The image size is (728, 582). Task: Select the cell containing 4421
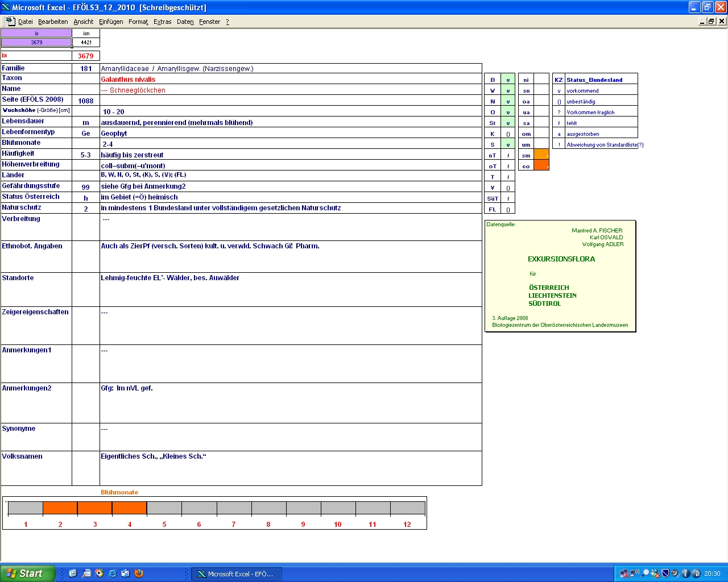[x=86, y=42]
